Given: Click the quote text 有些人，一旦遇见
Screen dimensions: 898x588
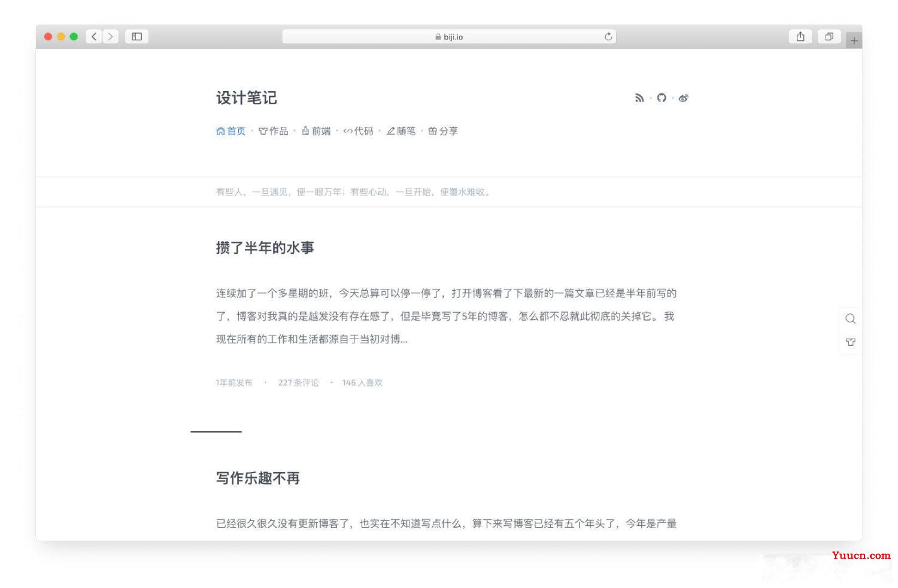Looking at the screenshot, I should point(354,192).
